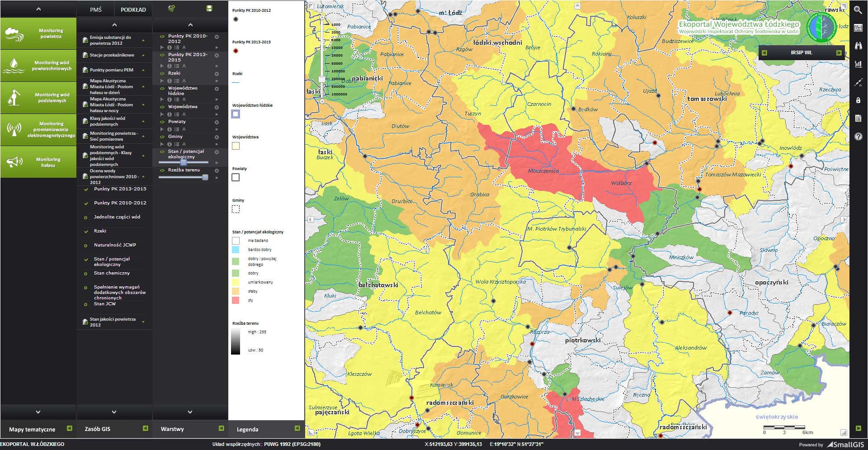Add Stan JCW layer to map
The width and height of the screenshot is (868, 450).
85,305
